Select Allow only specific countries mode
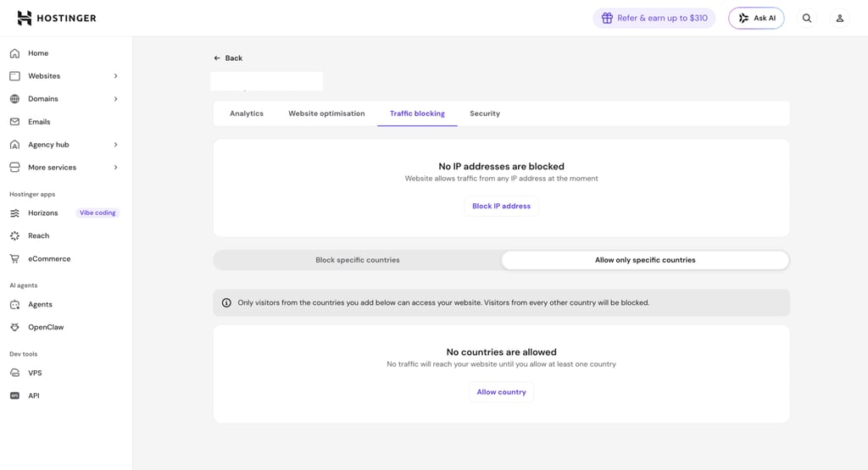The height and width of the screenshot is (470, 868). [645, 260]
